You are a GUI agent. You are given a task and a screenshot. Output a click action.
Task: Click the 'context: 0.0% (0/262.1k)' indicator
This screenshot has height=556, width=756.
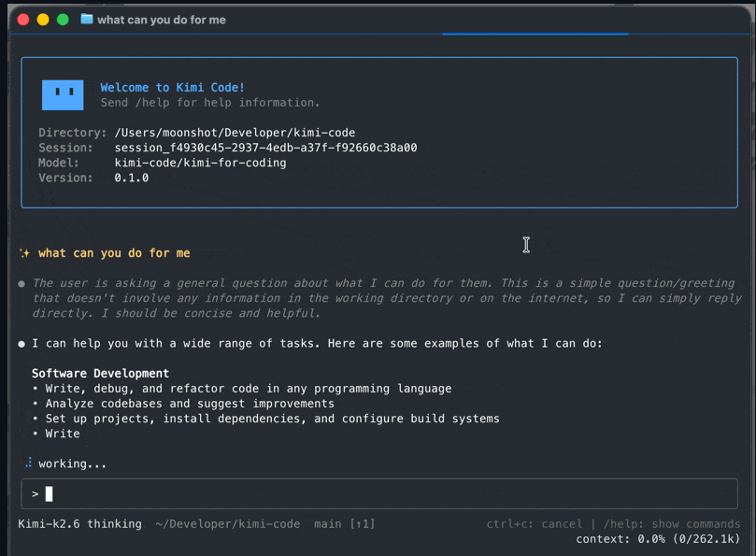tap(658, 539)
